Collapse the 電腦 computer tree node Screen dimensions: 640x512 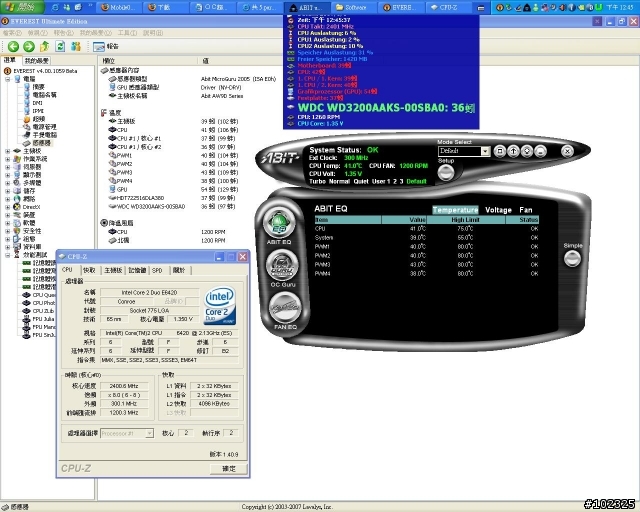click(x=7, y=79)
